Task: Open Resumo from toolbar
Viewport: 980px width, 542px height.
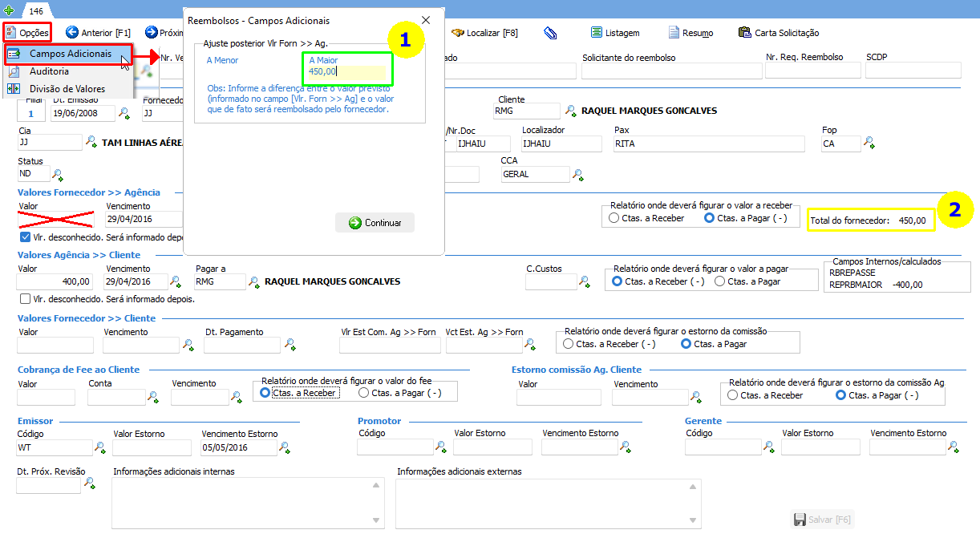Action: pyautogui.click(x=690, y=33)
